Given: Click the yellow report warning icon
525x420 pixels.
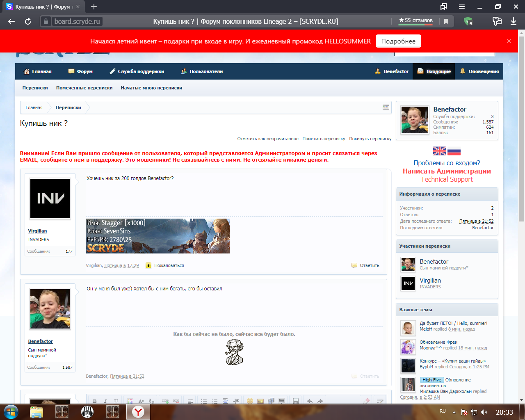Looking at the screenshot, I should click(148, 265).
